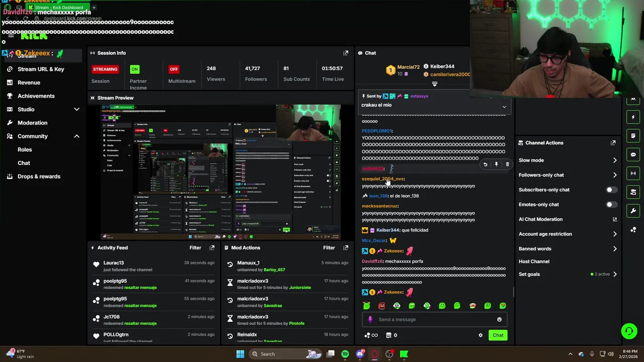Expand the pinned message by extassys
This screenshot has height=362, width=644.
click(x=504, y=107)
